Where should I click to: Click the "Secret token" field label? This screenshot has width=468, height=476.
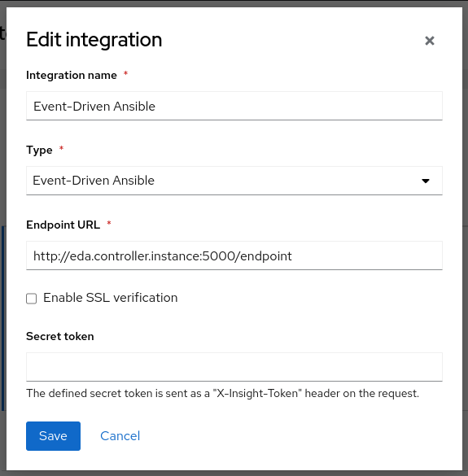click(x=60, y=336)
